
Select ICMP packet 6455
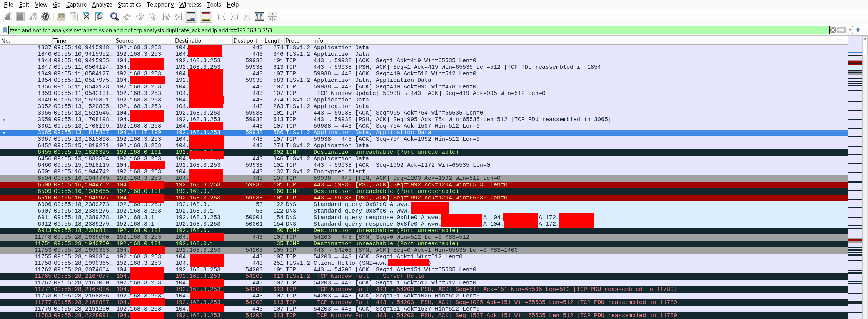[x=424, y=152]
